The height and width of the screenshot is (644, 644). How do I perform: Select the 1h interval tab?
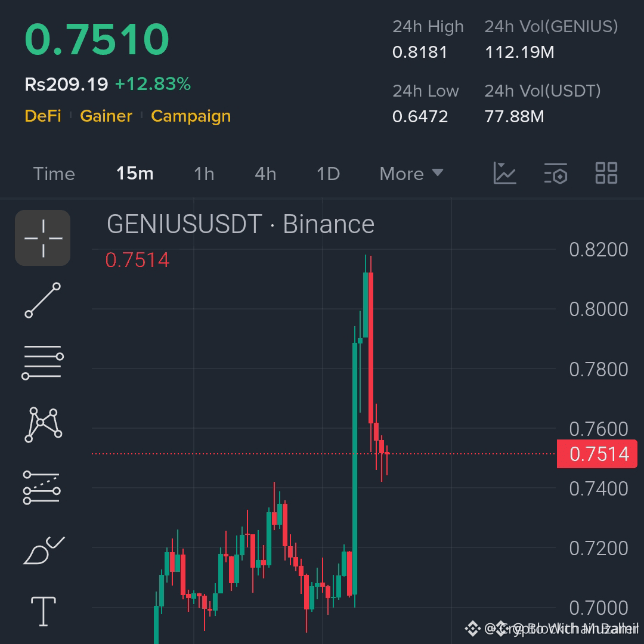204,174
